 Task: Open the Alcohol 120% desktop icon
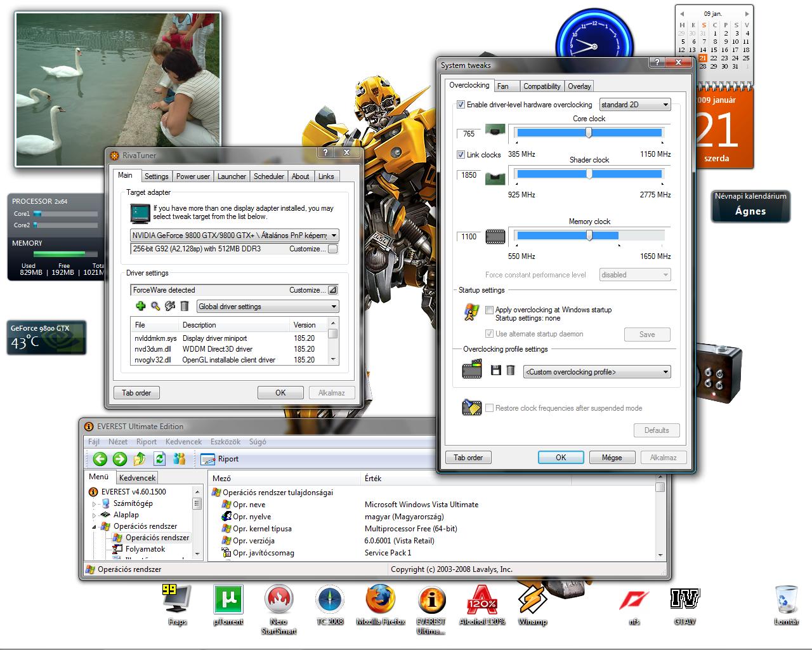point(482,604)
